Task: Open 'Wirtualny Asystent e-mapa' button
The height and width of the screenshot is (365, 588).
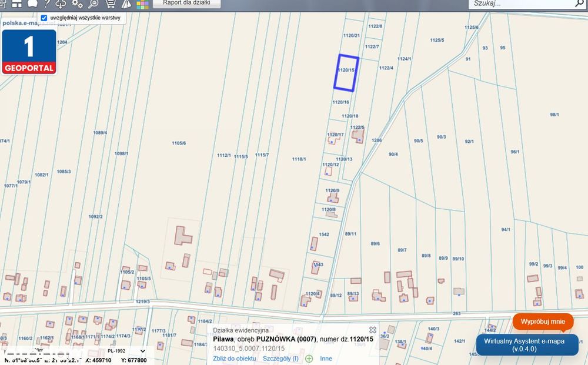Action: (x=527, y=345)
